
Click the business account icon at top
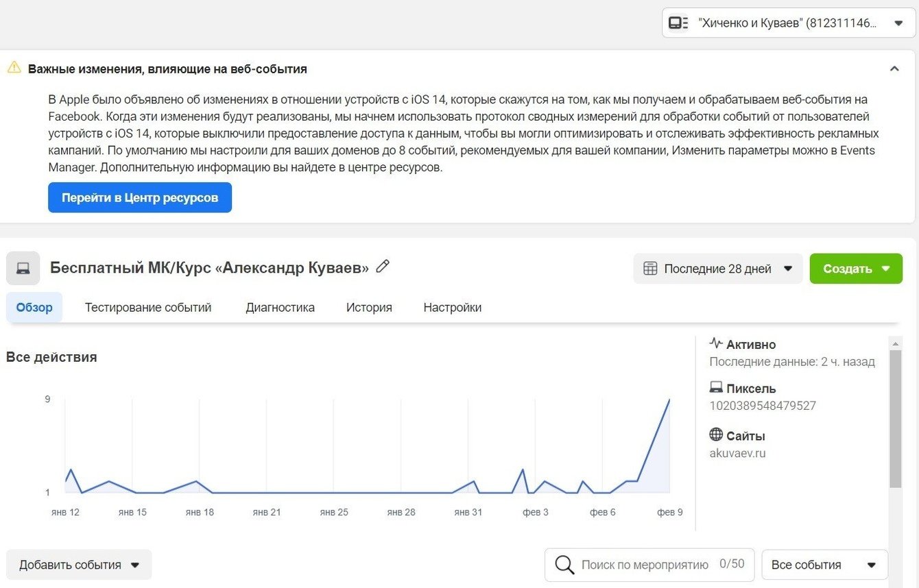[x=678, y=23]
